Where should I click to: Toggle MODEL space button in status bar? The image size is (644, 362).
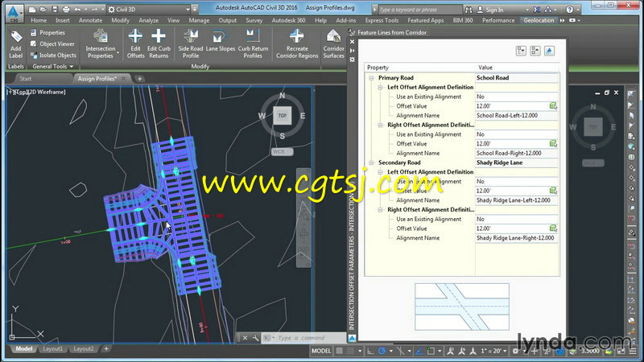tap(321, 351)
